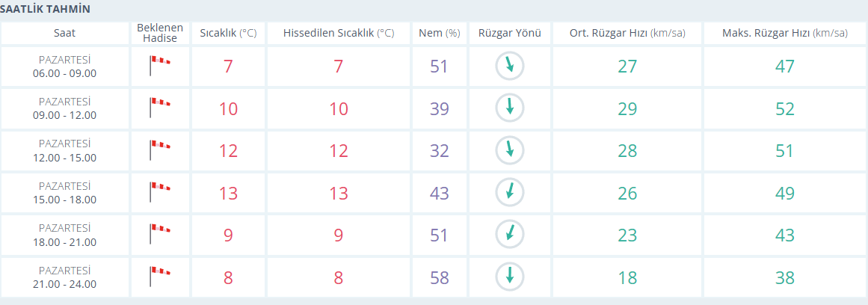Click the windsock icon for 15.00 - 18.00
Screen dimensions: 868x305
[x=160, y=192]
